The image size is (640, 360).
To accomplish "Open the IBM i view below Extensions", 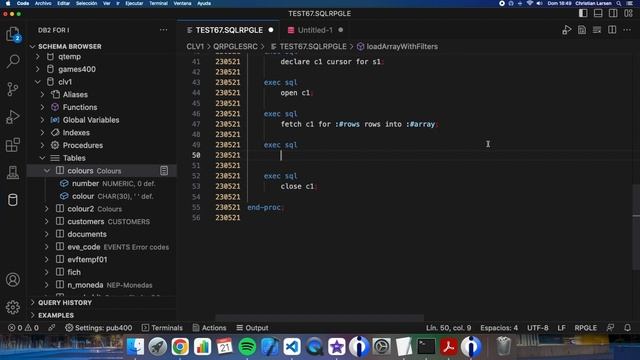I will (x=13, y=172).
